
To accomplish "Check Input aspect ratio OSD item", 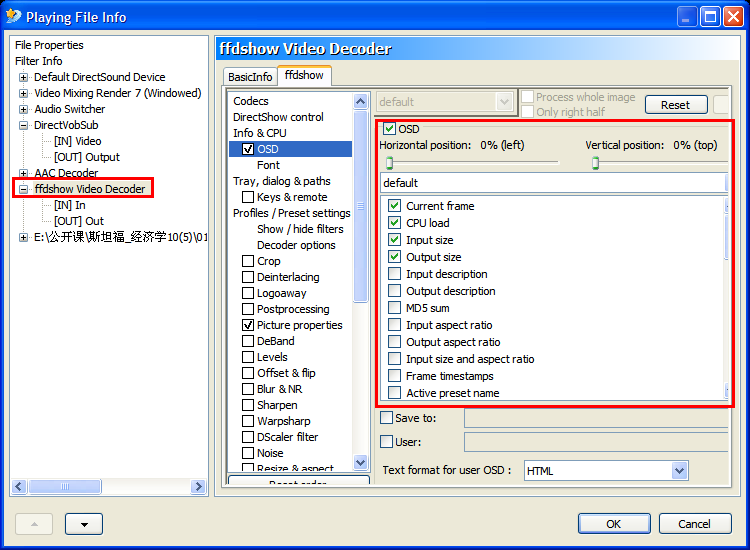I will 394,325.
